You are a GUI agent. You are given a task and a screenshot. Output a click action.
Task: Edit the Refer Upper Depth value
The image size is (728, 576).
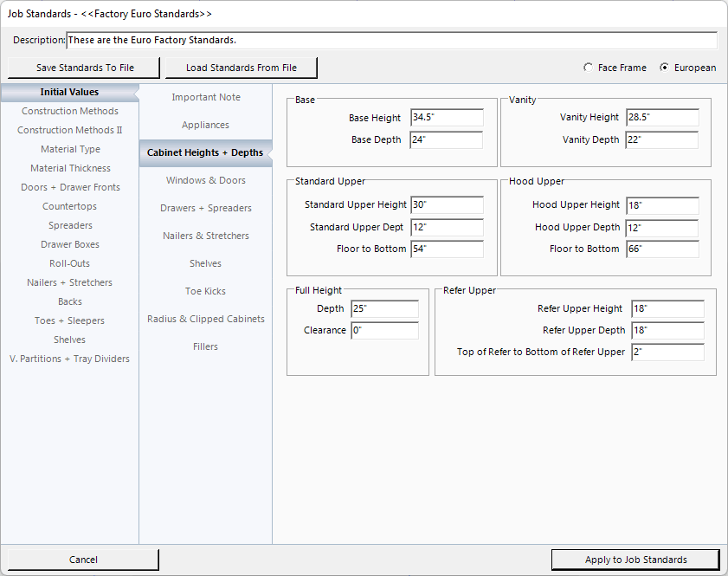[x=667, y=330]
